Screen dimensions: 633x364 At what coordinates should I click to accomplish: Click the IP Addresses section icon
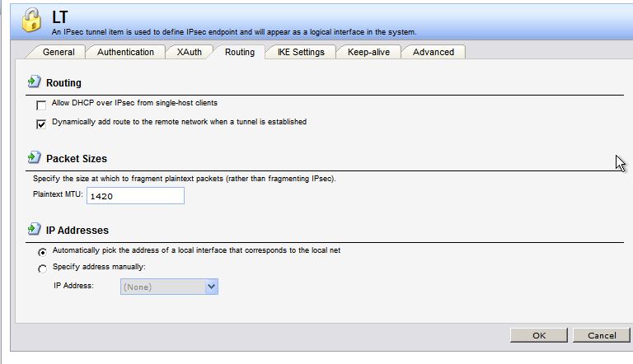click(x=34, y=229)
